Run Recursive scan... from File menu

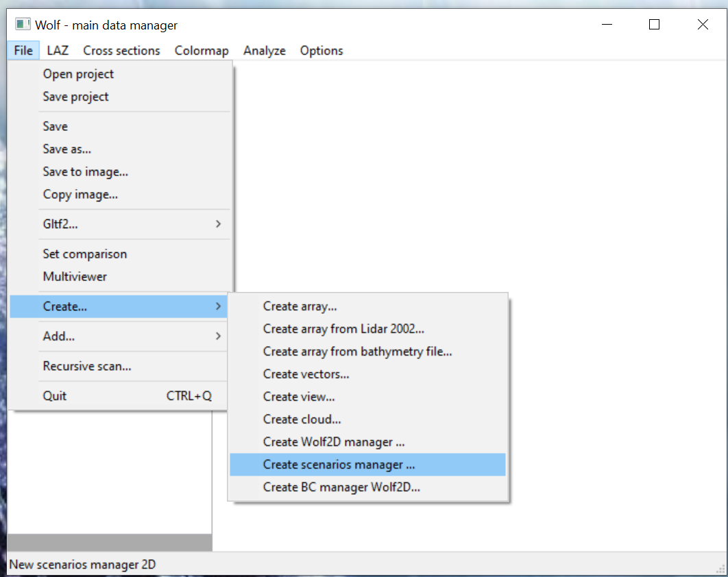coord(87,366)
